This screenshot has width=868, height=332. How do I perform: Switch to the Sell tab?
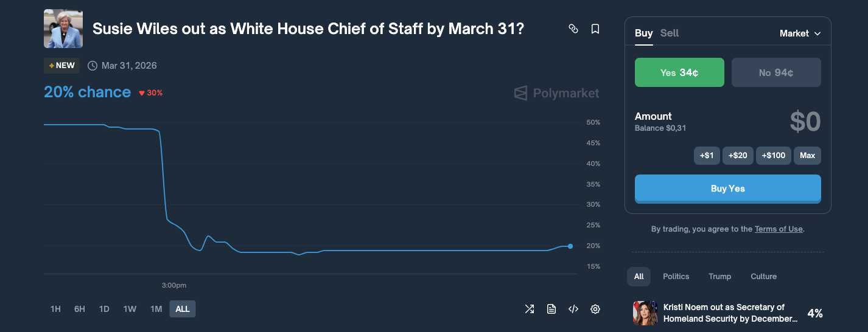tap(670, 33)
